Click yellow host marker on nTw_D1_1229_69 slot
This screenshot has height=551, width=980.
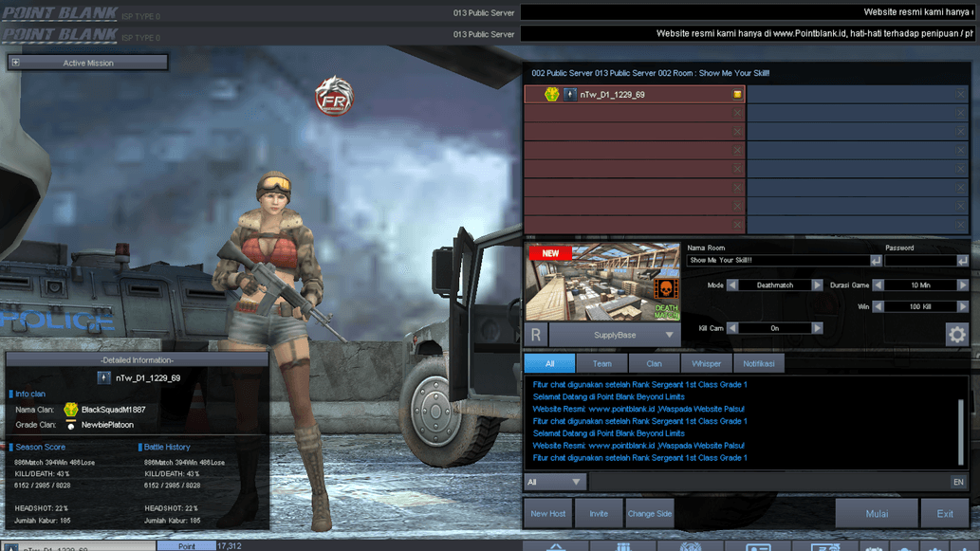click(x=737, y=94)
